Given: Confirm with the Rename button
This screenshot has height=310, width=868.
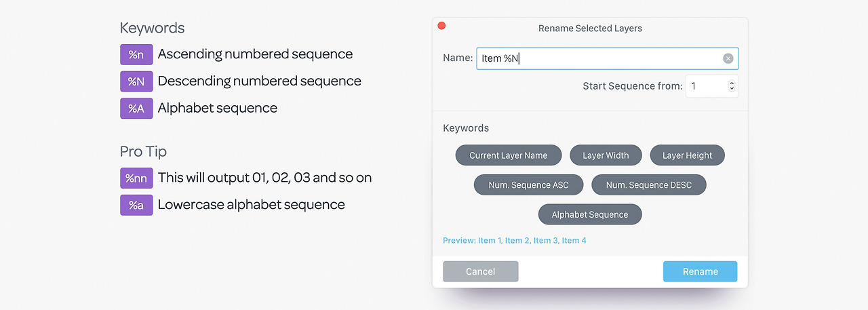Looking at the screenshot, I should point(700,271).
